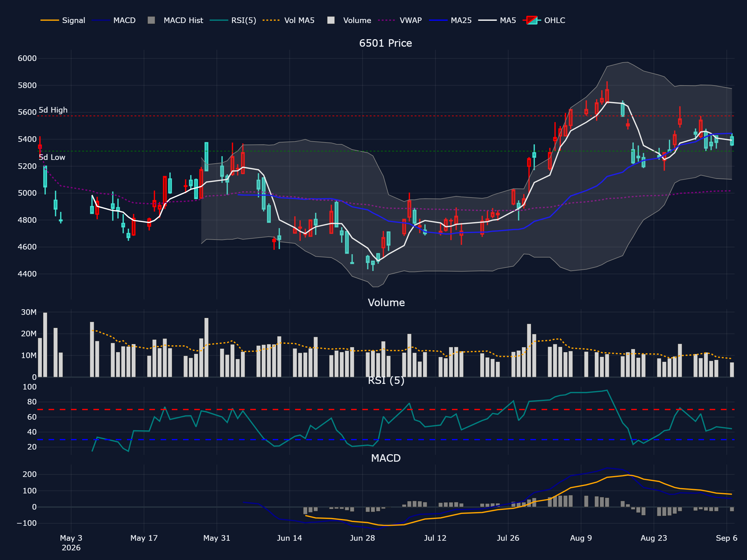This screenshot has height=560, width=747.
Task: Click the 'Sep 6' date label
Action: tap(727, 538)
